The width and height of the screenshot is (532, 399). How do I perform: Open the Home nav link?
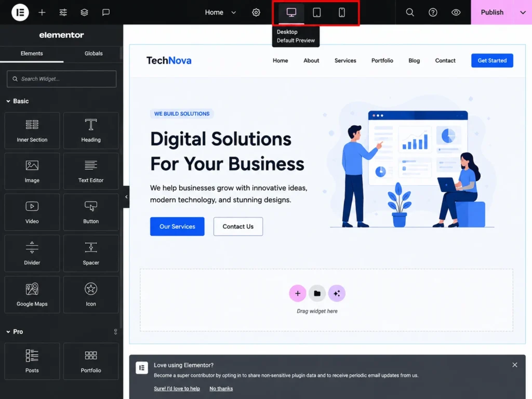tap(280, 60)
